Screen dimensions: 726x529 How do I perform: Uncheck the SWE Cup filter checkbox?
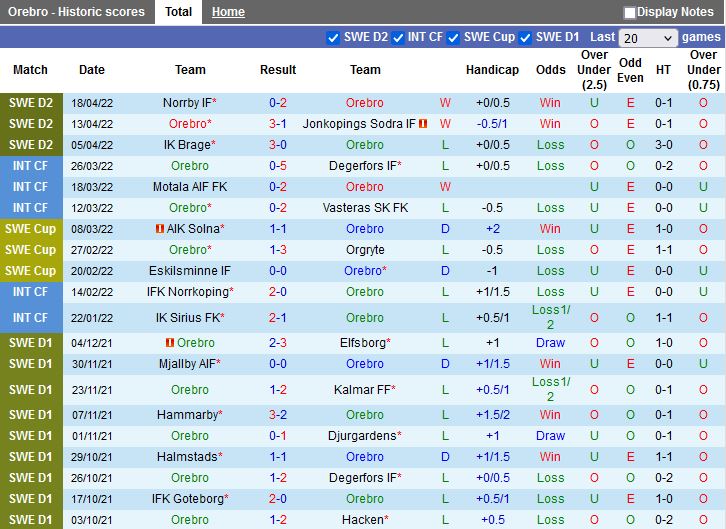pos(453,37)
